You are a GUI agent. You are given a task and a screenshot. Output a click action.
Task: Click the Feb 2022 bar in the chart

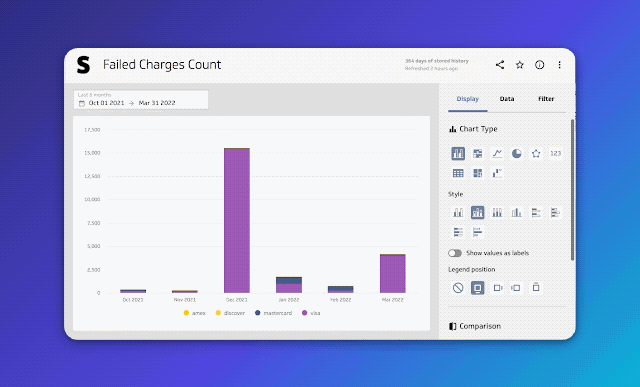(x=341, y=289)
